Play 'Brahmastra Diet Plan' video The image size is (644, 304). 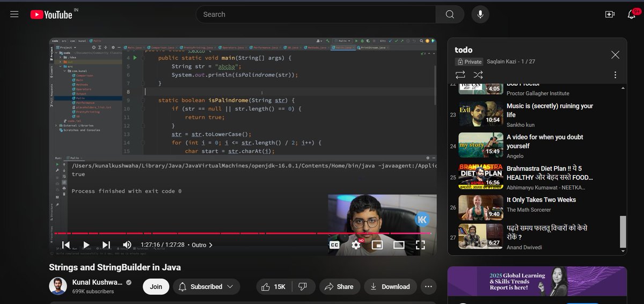550,172
